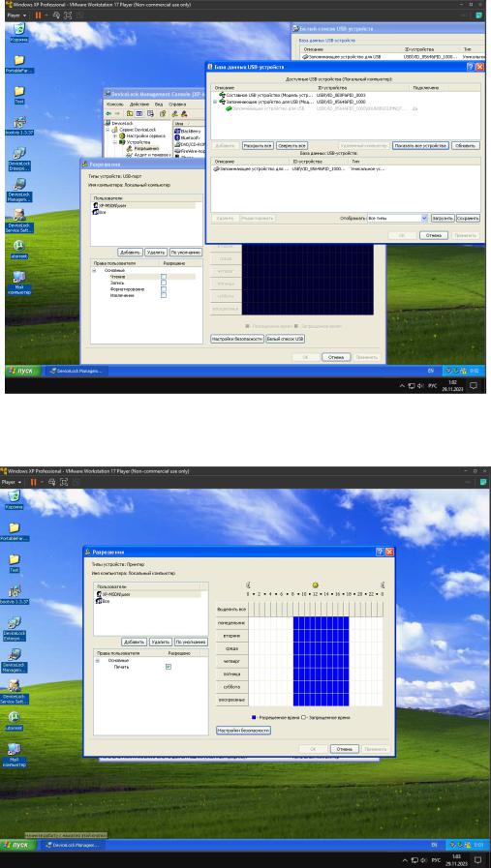The width and height of the screenshot is (491, 868).
Task: Click the green back arrow in the DeviceLock console toolbar
Action: click(109, 113)
